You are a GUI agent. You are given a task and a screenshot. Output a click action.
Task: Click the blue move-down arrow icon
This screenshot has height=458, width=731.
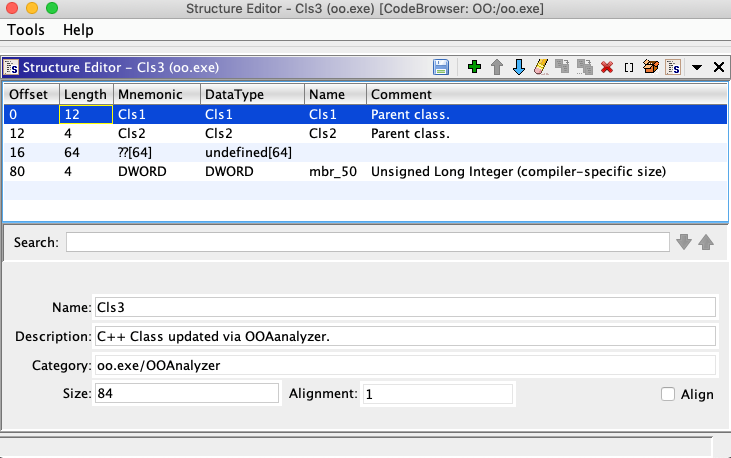click(x=518, y=67)
